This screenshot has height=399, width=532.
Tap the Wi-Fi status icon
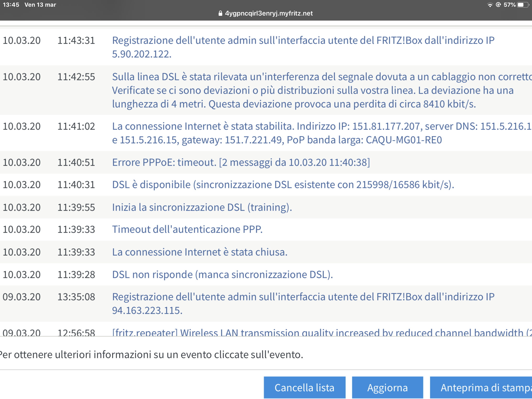(x=490, y=5)
